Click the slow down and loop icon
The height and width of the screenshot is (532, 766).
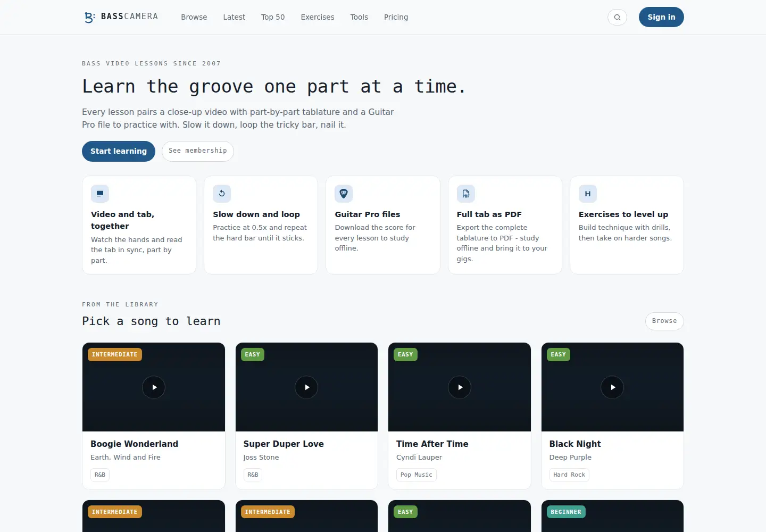tap(222, 194)
